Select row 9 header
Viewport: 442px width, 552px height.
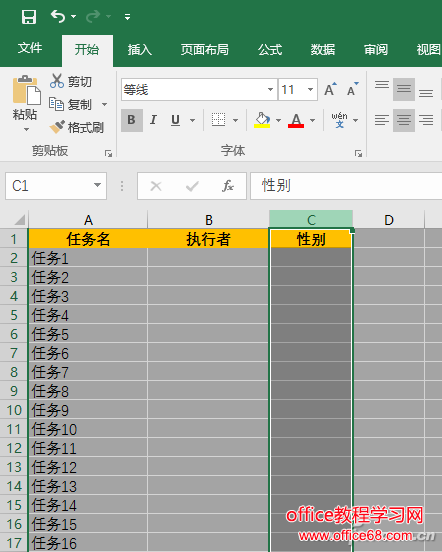tap(14, 391)
